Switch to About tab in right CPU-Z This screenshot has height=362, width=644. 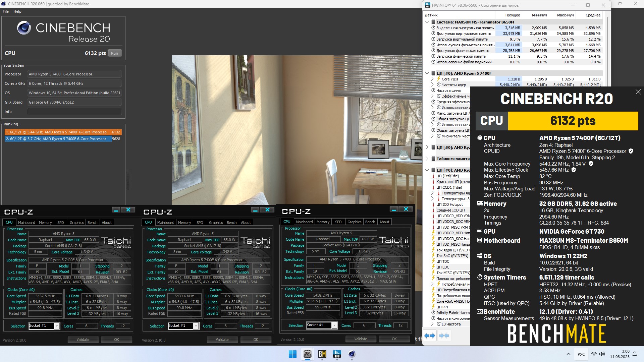pyautogui.click(x=384, y=222)
